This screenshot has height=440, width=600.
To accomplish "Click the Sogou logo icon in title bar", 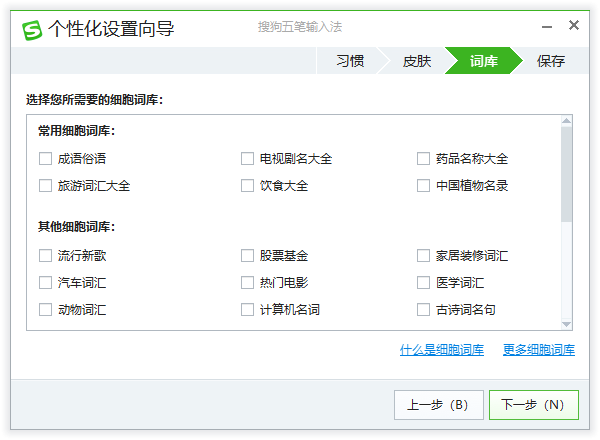I will point(33,29).
